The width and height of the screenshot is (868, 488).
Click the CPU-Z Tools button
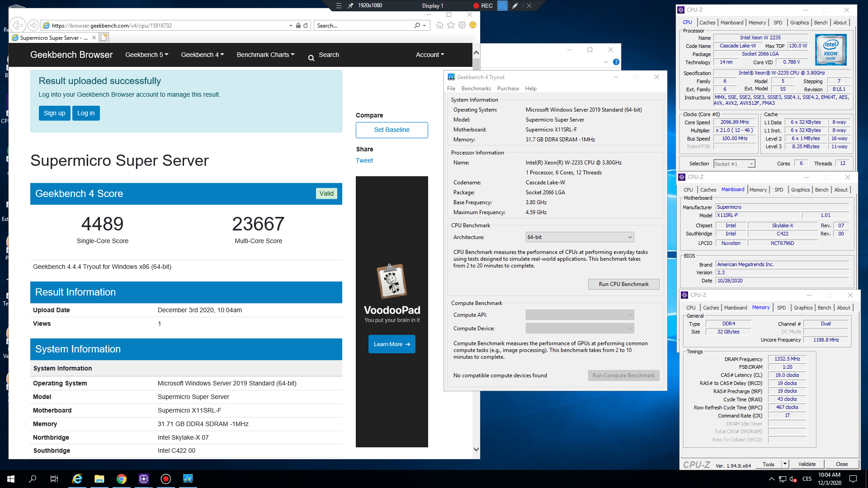pyautogui.click(x=768, y=464)
